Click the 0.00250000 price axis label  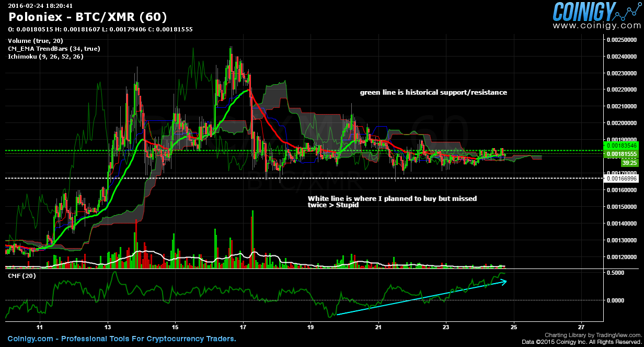(x=621, y=39)
